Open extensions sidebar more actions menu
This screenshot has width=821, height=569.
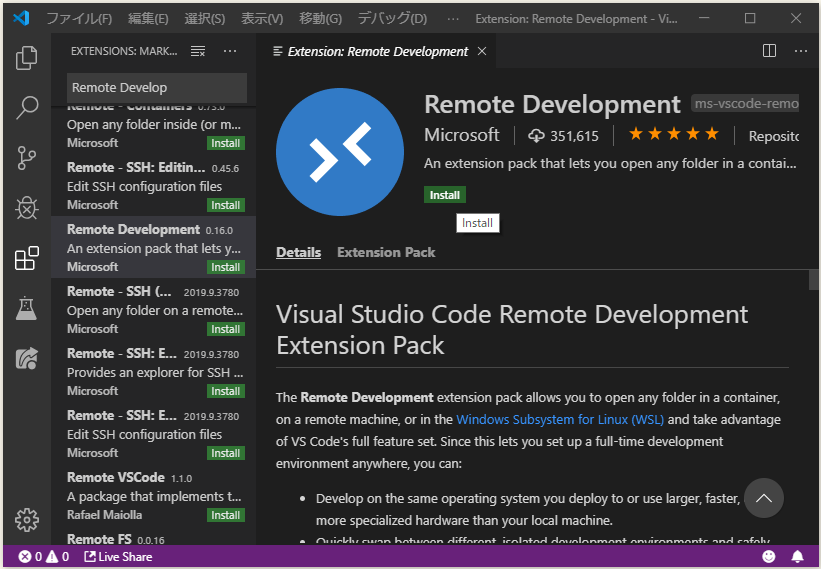pos(230,51)
